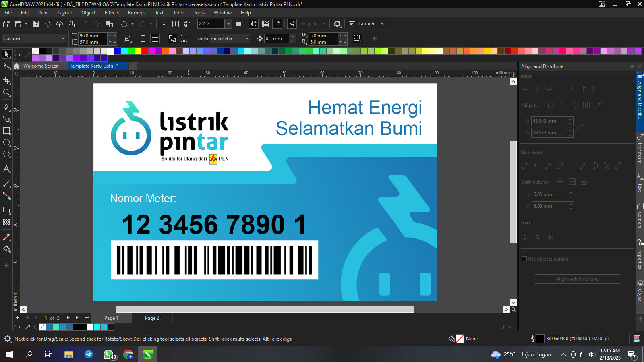Click the New document icon

point(6,24)
